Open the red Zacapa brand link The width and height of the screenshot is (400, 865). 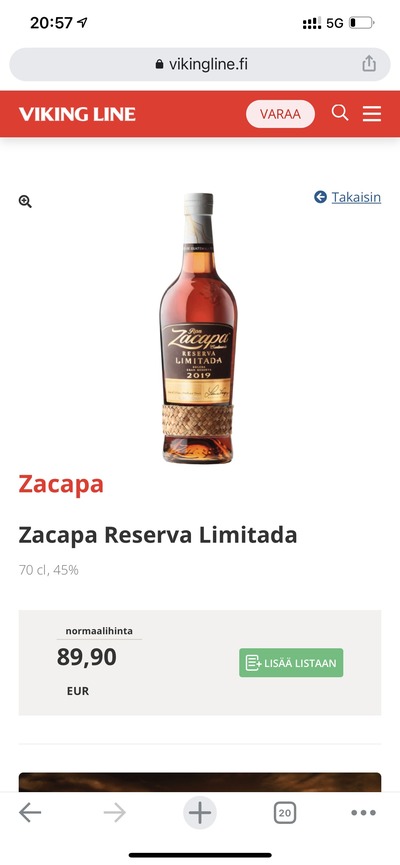61,484
